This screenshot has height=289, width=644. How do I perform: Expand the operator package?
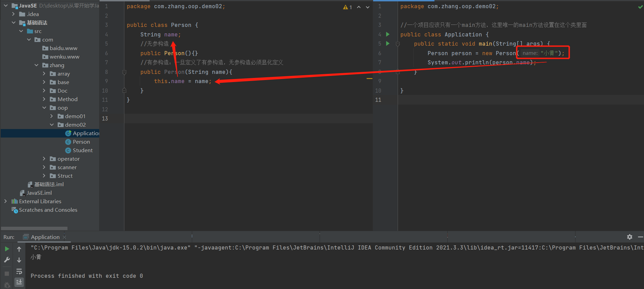click(x=44, y=159)
